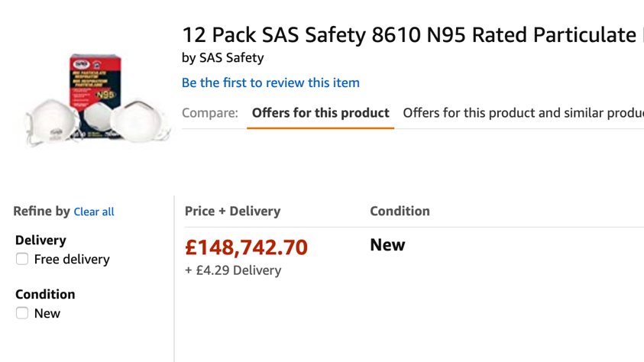644x362 pixels.
Task: Tick the New condition filter checkbox
Action: point(22,312)
